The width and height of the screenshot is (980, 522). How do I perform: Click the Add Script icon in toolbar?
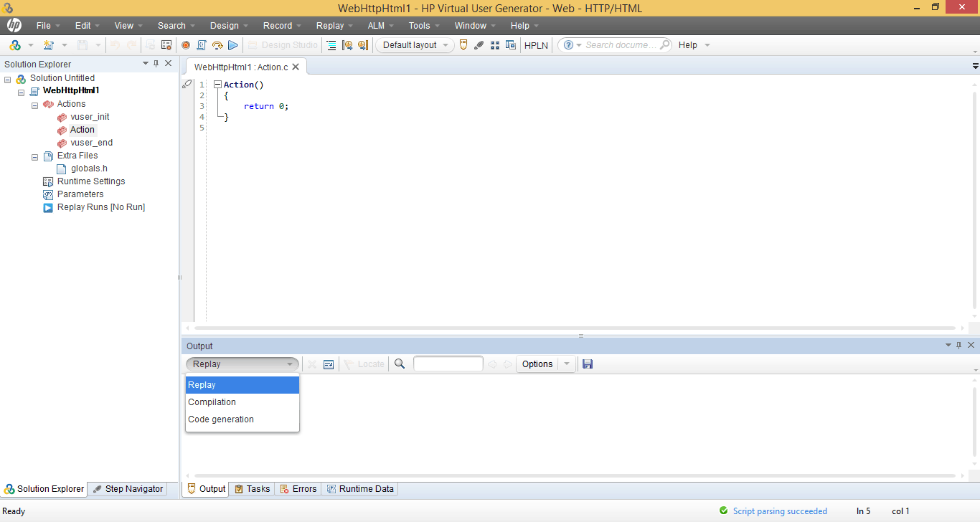pyautogui.click(x=15, y=45)
